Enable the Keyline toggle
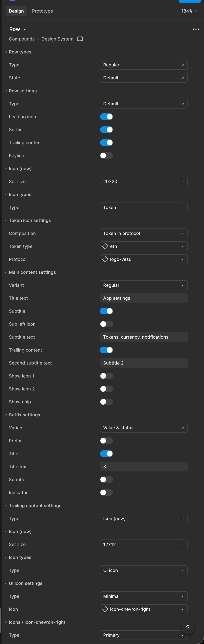This screenshot has width=204, height=644. point(106,156)
